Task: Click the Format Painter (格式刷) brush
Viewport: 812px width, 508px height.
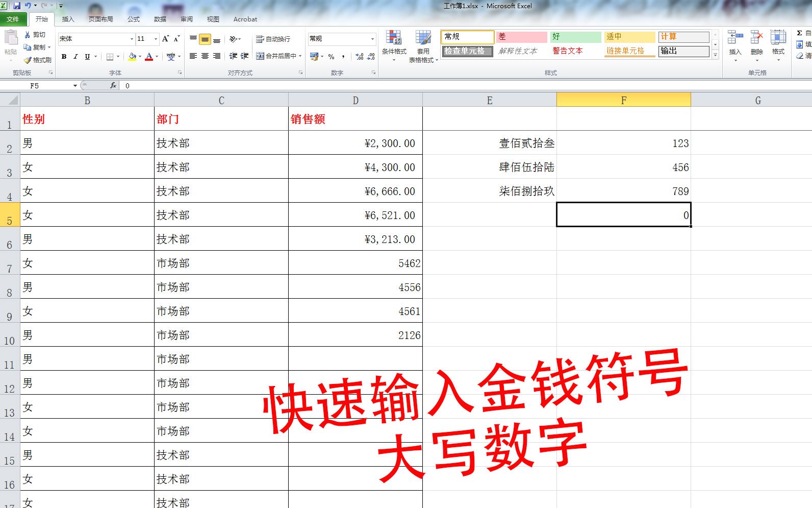Action: pyautogui.click(x=28, y=60)
